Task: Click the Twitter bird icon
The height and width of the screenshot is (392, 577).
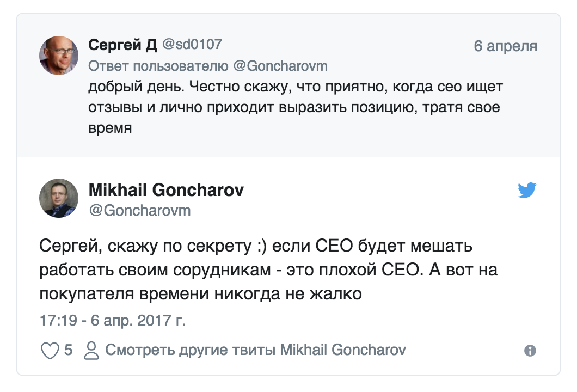Action: click(528, 191)
